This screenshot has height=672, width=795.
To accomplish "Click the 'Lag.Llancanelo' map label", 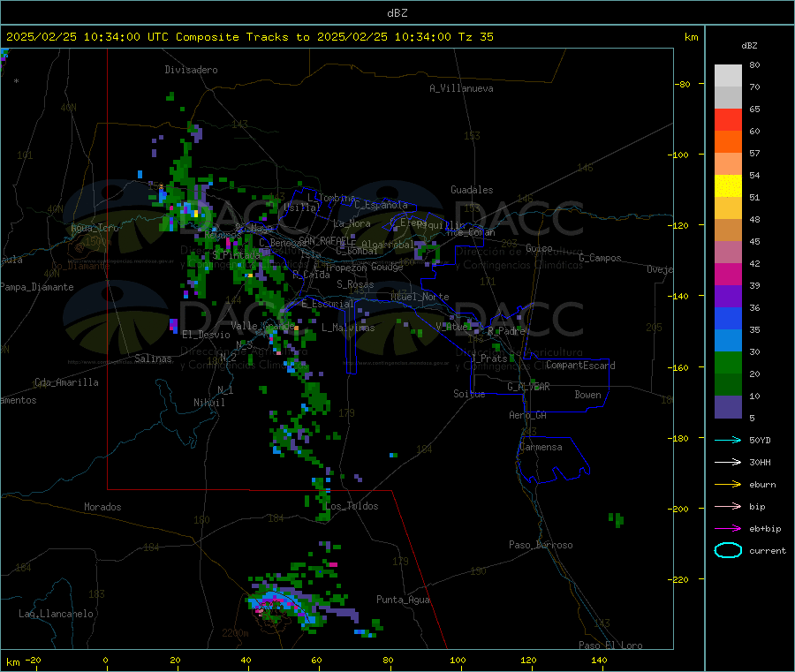I will [x=56, y=614].
